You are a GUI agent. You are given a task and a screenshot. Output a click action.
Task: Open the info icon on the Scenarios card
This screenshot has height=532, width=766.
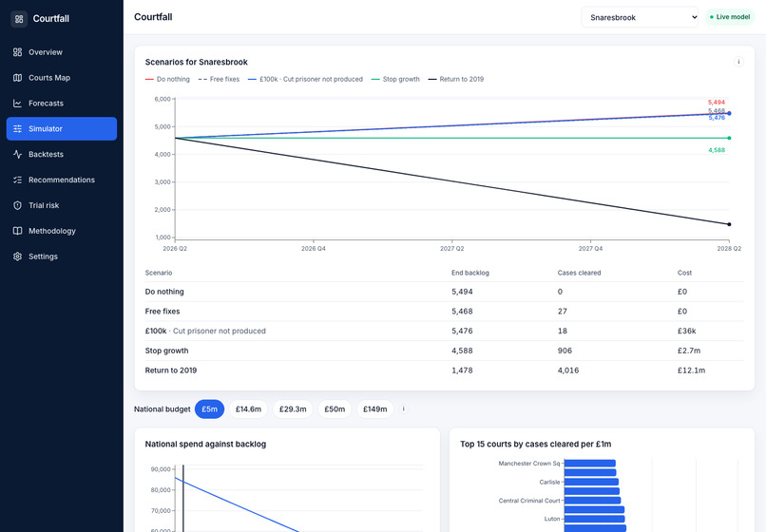point(738,62)
